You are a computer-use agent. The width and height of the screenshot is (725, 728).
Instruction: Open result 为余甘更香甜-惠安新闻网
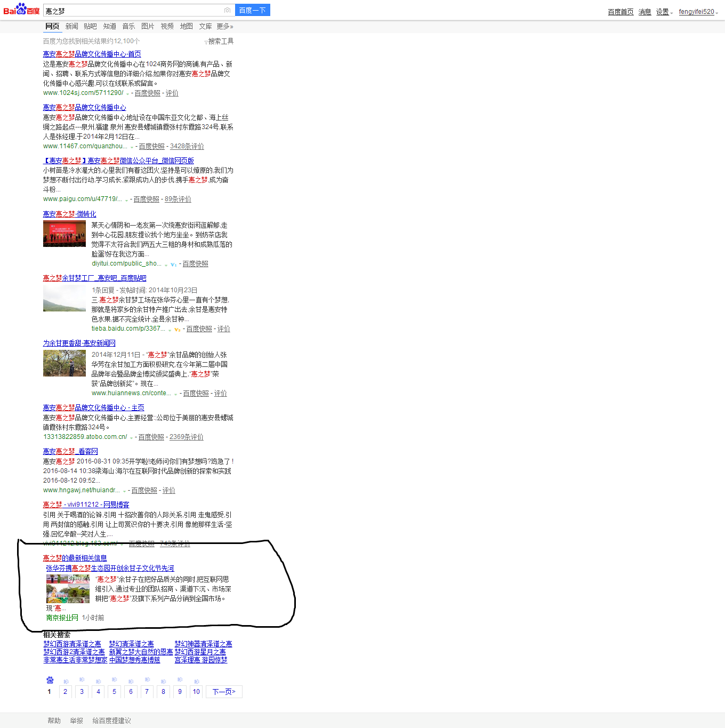pos(79,343)
